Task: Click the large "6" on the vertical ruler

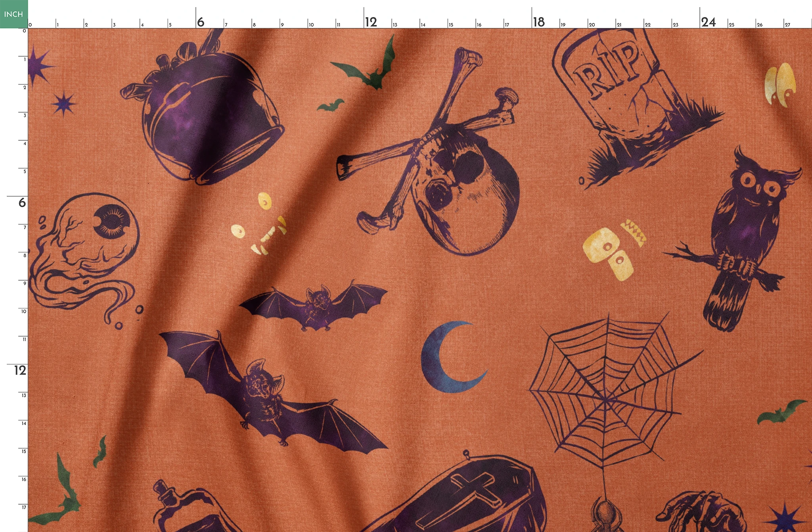Action: coord(22,203)
